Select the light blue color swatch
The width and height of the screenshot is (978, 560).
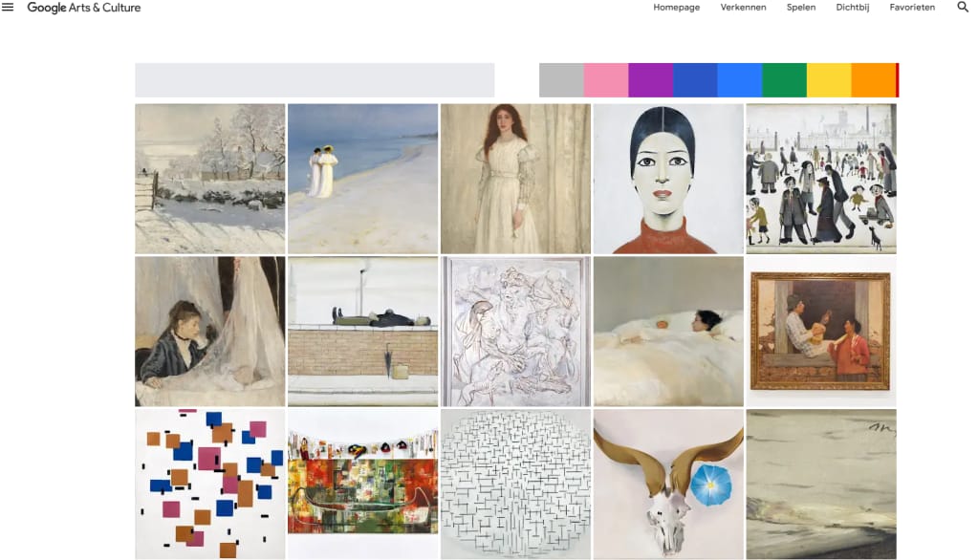pyautogui.click(x=740, y=80)
